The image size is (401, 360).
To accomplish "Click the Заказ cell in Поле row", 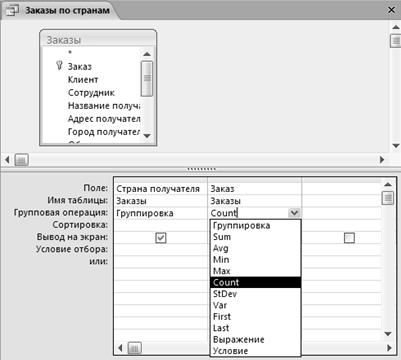I will click(254, 189).
